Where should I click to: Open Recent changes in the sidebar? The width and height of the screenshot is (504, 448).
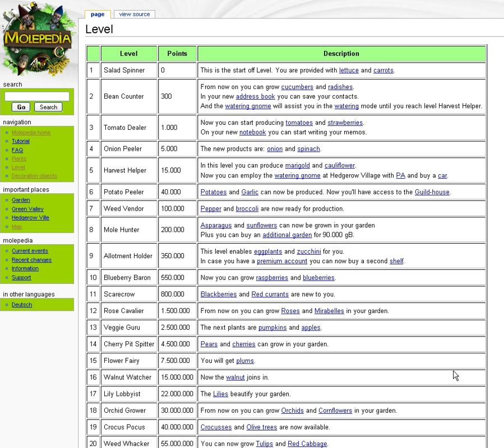31,260
